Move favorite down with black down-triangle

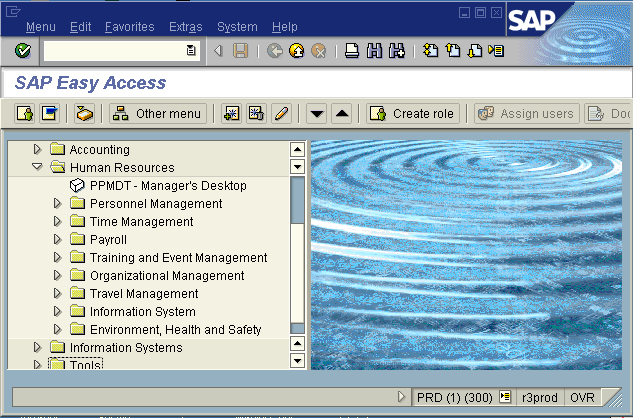coord(317,113)
